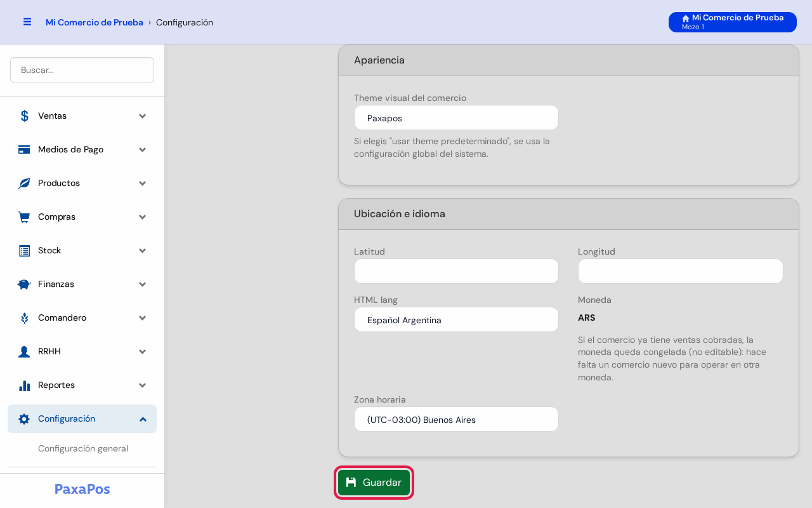This screenshot has width=812, height=508.
Task: Click the Reportes bar chart icon
Action: click(24, 385)
